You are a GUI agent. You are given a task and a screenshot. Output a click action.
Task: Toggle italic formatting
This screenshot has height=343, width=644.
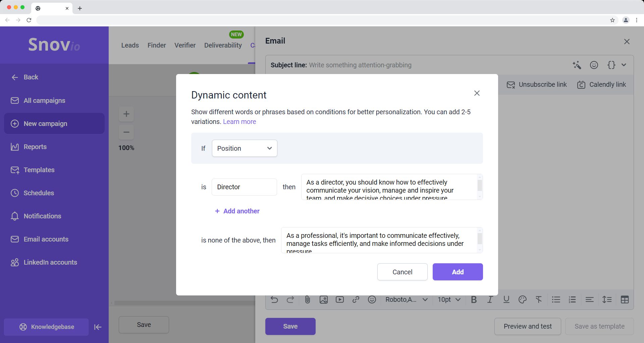490,299
